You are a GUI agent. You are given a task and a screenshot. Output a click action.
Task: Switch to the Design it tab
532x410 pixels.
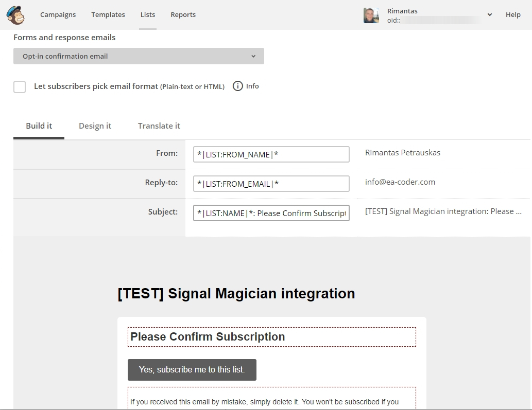pos(95,126)
